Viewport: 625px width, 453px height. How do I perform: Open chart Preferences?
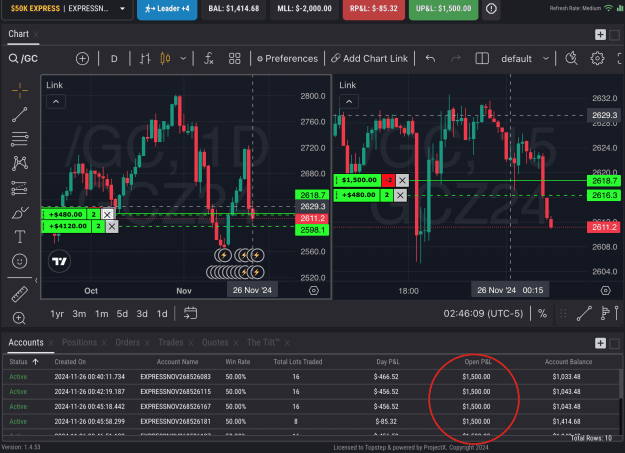click(287, 59)
